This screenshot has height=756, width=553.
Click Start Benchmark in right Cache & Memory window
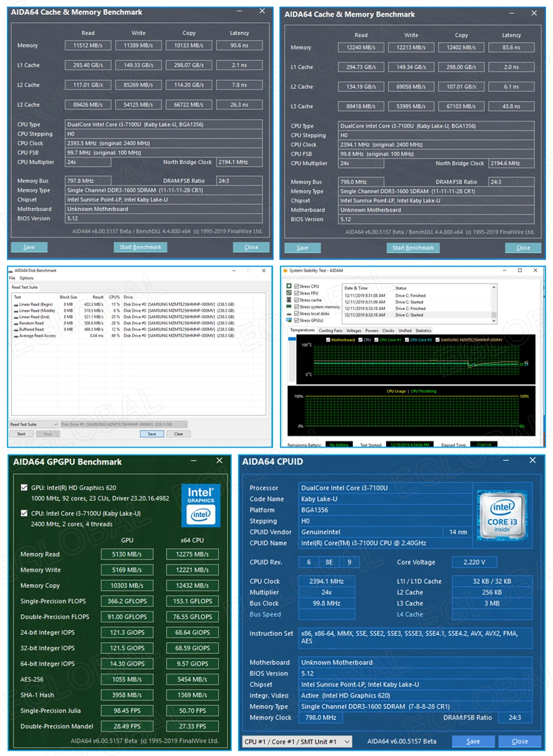pos(413,248)
